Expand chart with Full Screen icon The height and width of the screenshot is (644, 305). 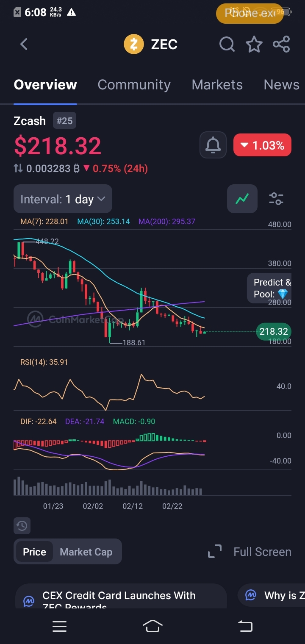tap(215, 552)
